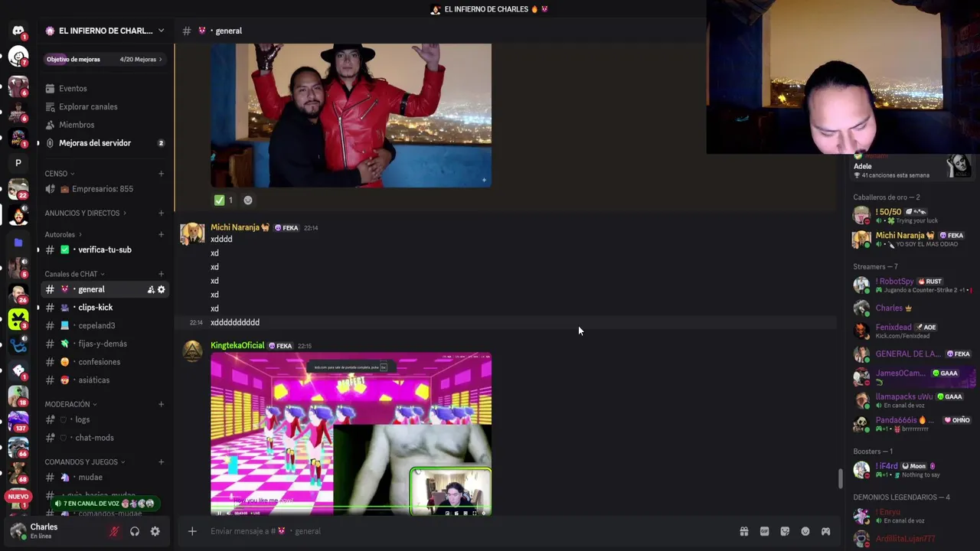Toggle the checkmark reaction with count 1
980x551 pixels.
click(224, 200)
